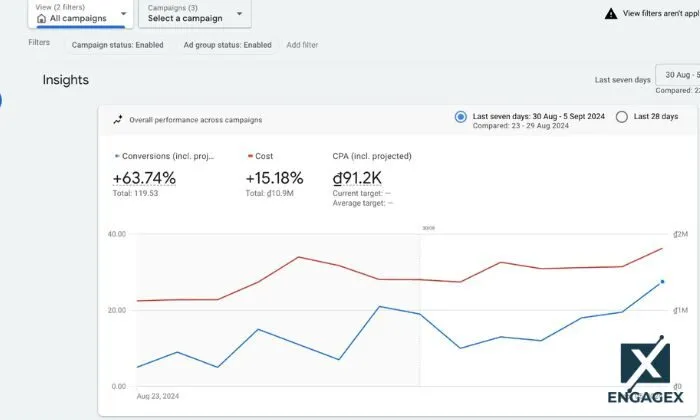Click the Total: 119.53 text
700x420 pixels.
click(135, 193)
